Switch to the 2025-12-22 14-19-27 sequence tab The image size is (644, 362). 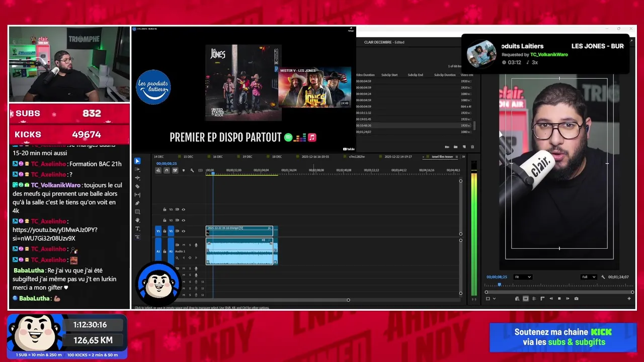click(x=398, y=157)
